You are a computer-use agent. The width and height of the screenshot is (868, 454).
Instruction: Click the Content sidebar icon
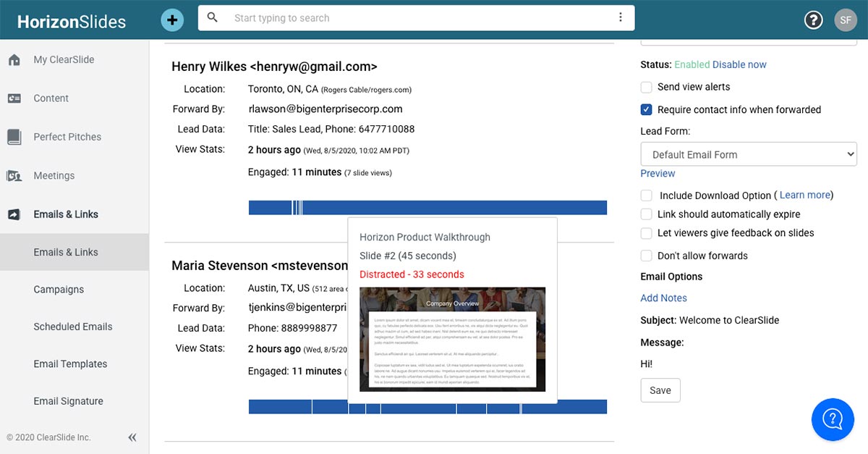(14, 98)
